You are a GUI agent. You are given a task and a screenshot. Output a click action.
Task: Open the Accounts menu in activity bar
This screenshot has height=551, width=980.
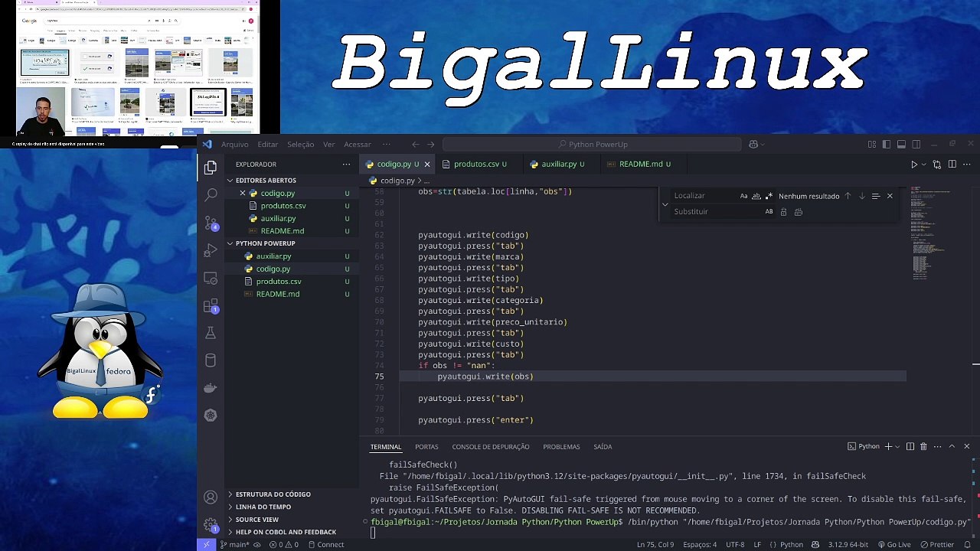point(211,497)
